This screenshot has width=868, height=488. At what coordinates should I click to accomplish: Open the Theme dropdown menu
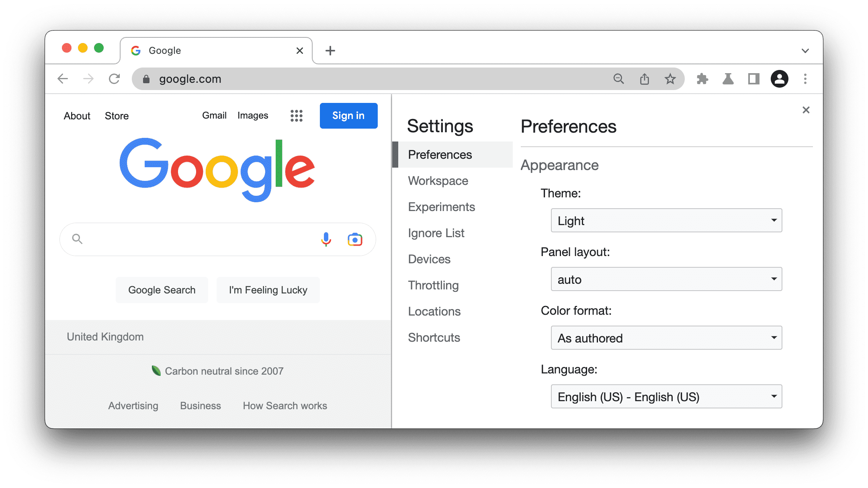(x=665, y=219)
